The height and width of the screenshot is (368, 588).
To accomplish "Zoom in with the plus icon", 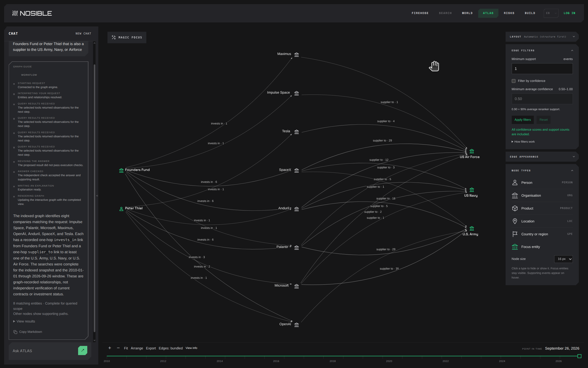I will coord(110,348).
